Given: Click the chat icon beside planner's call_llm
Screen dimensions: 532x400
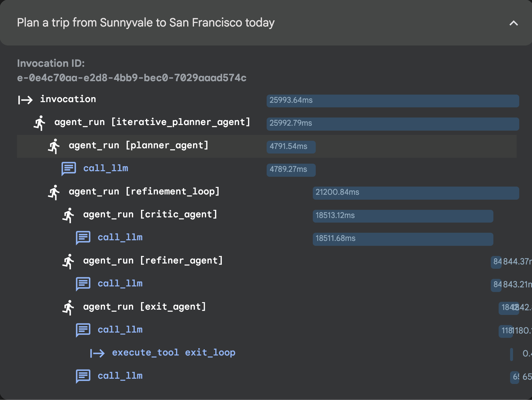Looking at the screenshot, I should point(69,169).
